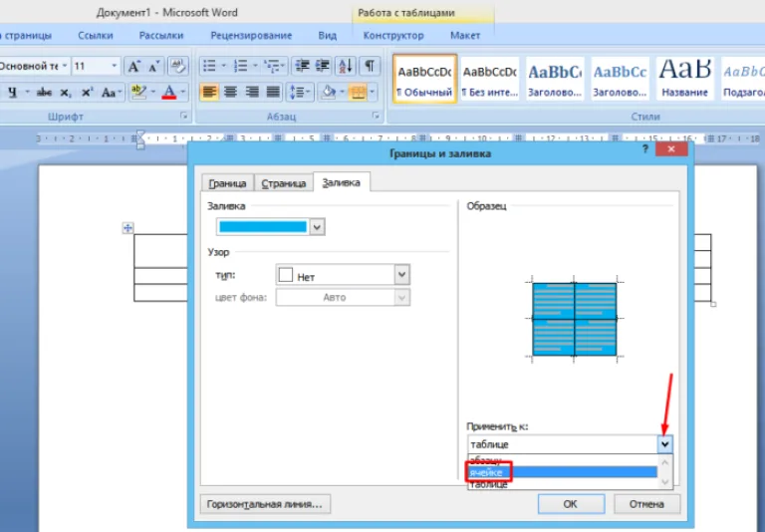Align text right
Image resolution: width=765 pixels, height=532 pixels.
[x=252, y=92]
